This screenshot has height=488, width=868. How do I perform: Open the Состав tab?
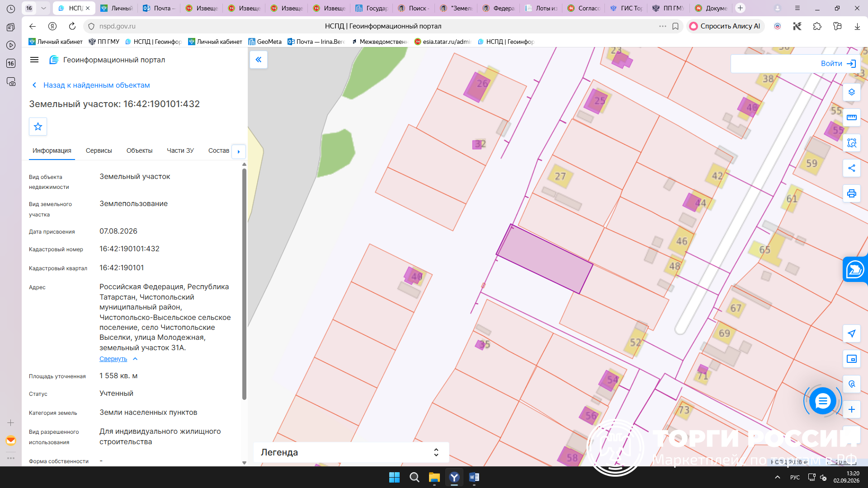(x=219, y=150)
